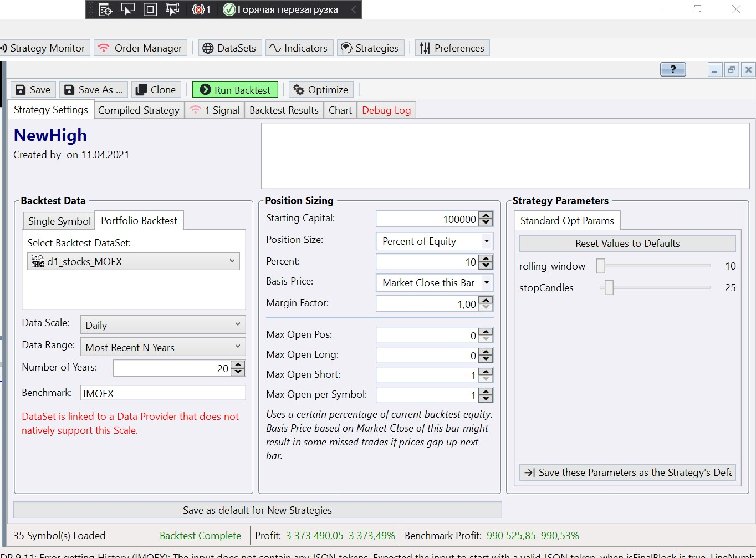Expand the Select Backtest DataSet dropdown
The image size is (756, 558).
(x=232, y=261)
